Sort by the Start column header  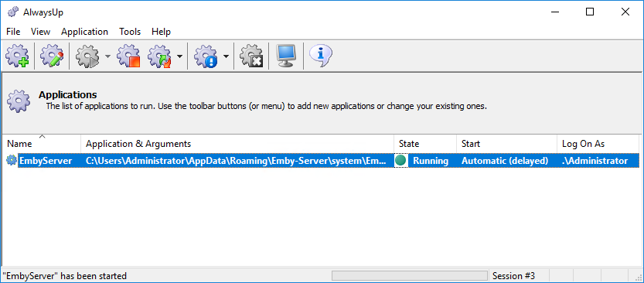506,144
